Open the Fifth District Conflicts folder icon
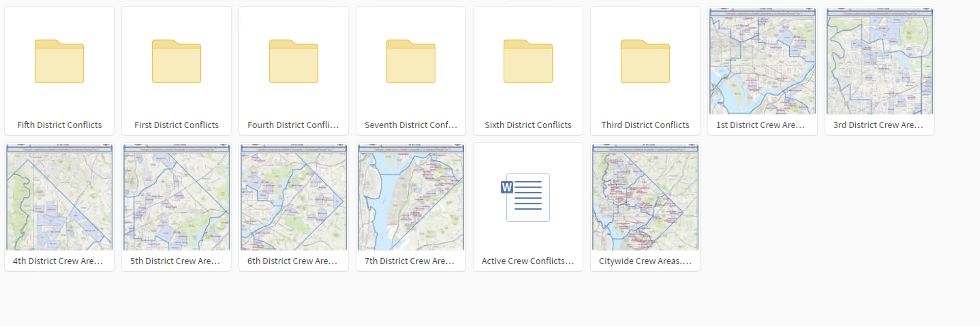The width and height of the screenshot is (980, 326). click(x=59, y=62)
